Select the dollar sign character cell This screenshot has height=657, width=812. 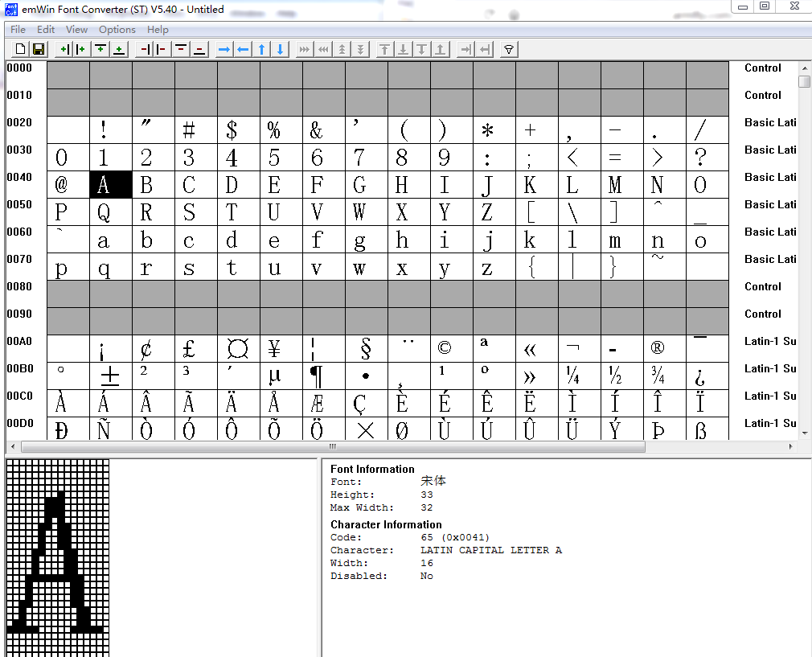[232, 130]
